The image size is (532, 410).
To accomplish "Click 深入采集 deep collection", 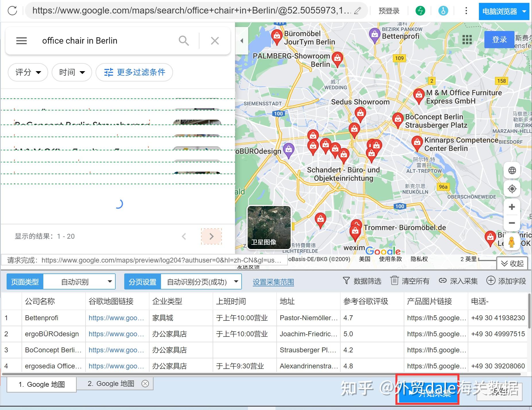I will click(x=458, y=281).
